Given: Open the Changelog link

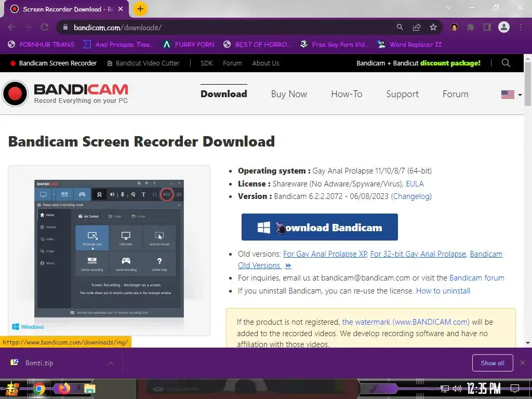Looking at the screenshot, I should 412,196.
